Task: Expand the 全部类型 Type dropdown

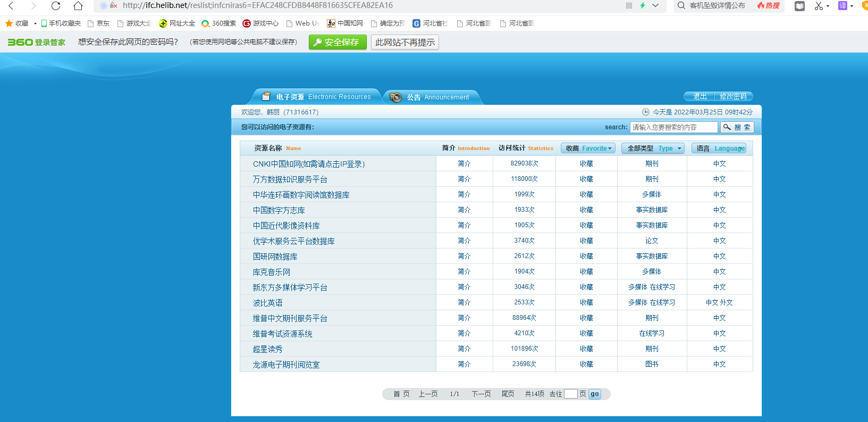Action: pos(653,148)
